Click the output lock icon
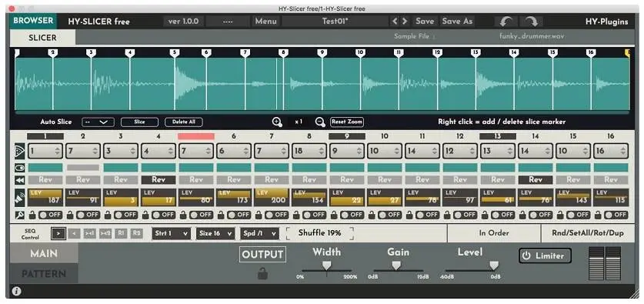 point(262,273)
